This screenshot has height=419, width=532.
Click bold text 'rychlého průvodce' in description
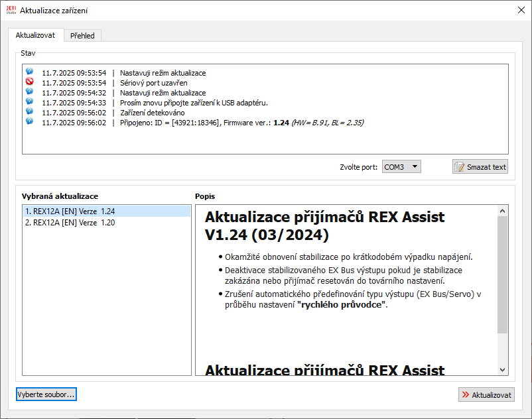pyautogui.click(x=341, y=304)
